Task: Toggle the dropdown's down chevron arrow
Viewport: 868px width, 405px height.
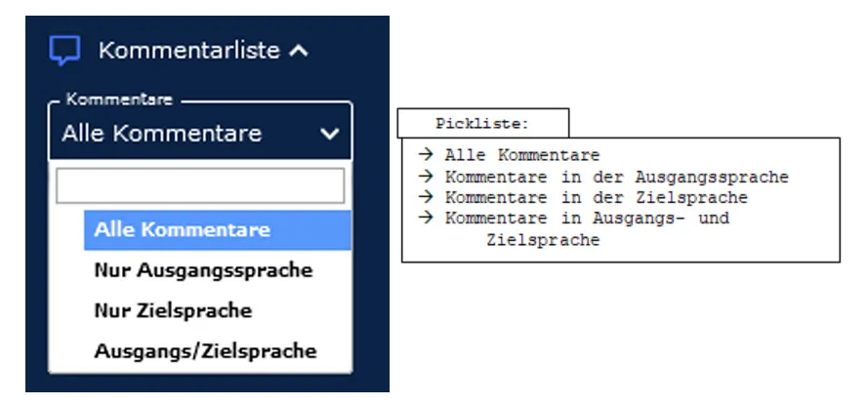Action: pos(330,134)
